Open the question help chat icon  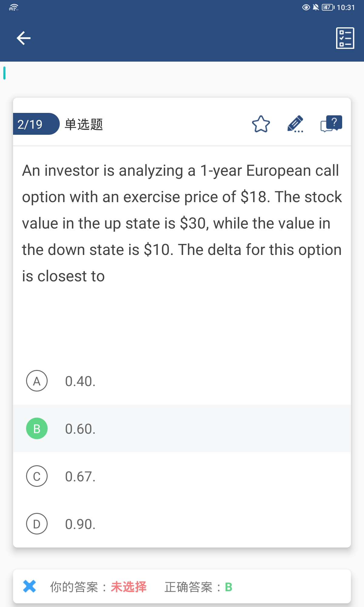[x=331, y=124]
